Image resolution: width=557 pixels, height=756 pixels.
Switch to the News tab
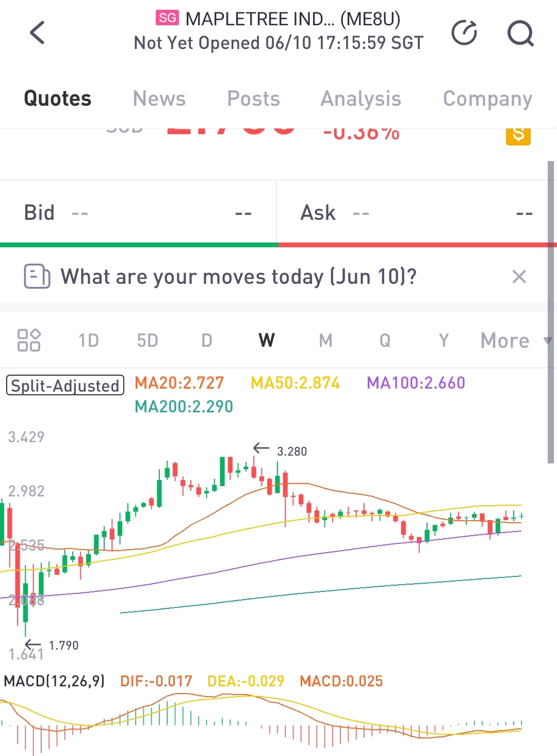coord(159,99)
